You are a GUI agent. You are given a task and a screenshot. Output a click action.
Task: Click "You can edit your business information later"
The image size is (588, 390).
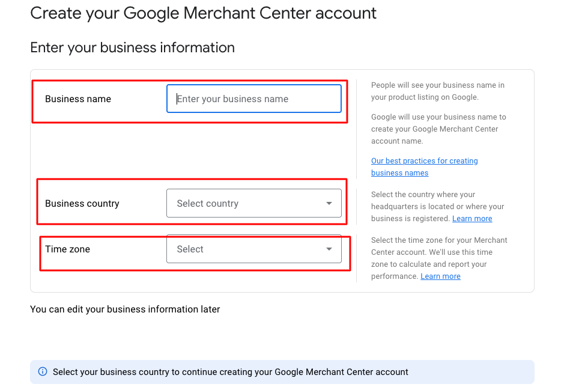[125, 309]
